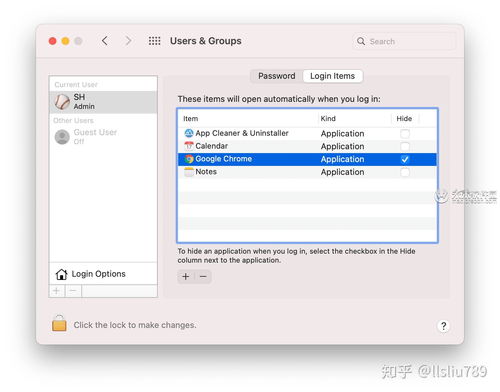Select the SH Admin baseball avatar
Image resolution: width=500 pixels, height=392 pixels.
click(62, 102)
